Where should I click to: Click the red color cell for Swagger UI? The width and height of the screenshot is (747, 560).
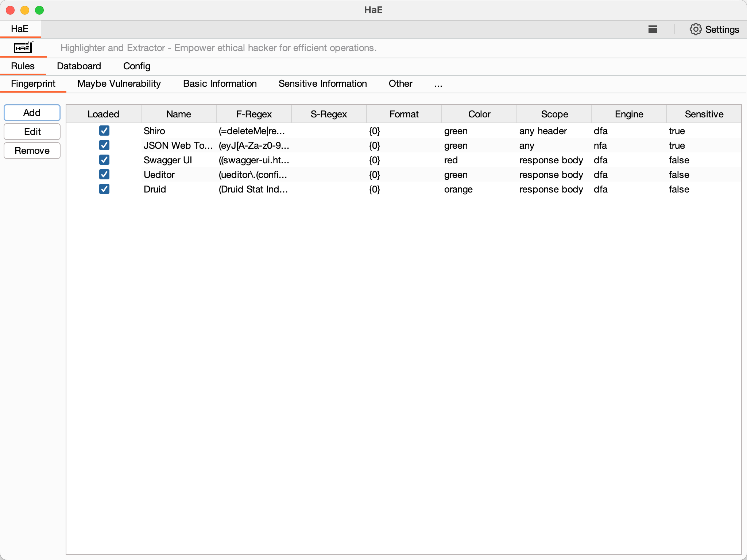[451, 160]
